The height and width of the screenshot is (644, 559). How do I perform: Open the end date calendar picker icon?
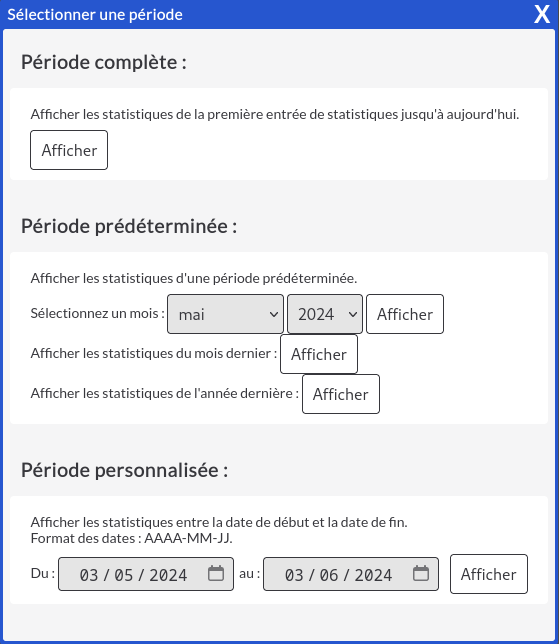421,573
